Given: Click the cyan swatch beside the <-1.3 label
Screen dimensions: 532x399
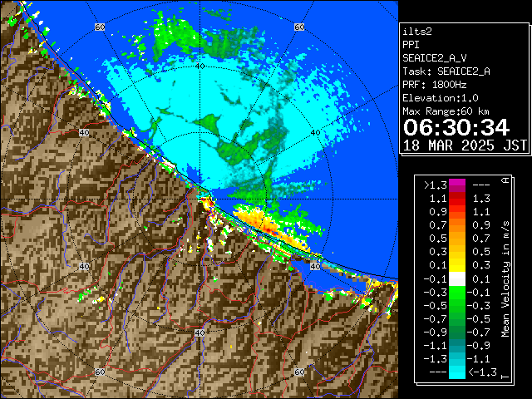Looking at the screenshot, I should [x=457, y=372].
